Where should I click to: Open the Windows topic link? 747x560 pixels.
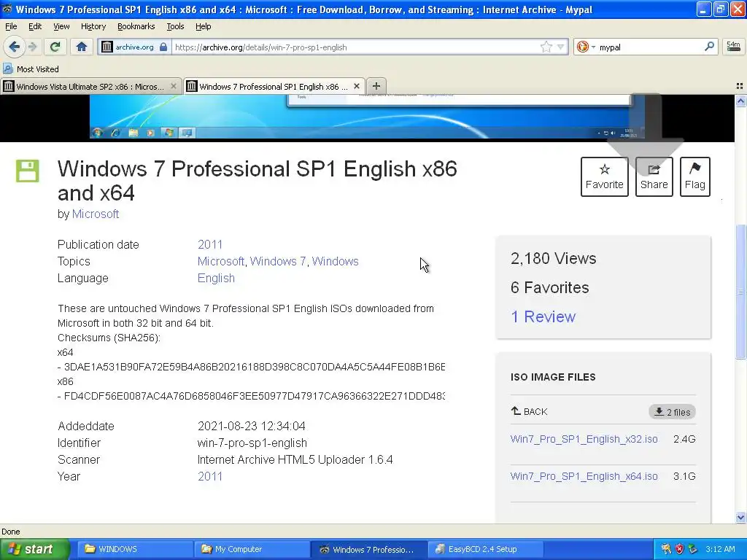tap(335, 261)
